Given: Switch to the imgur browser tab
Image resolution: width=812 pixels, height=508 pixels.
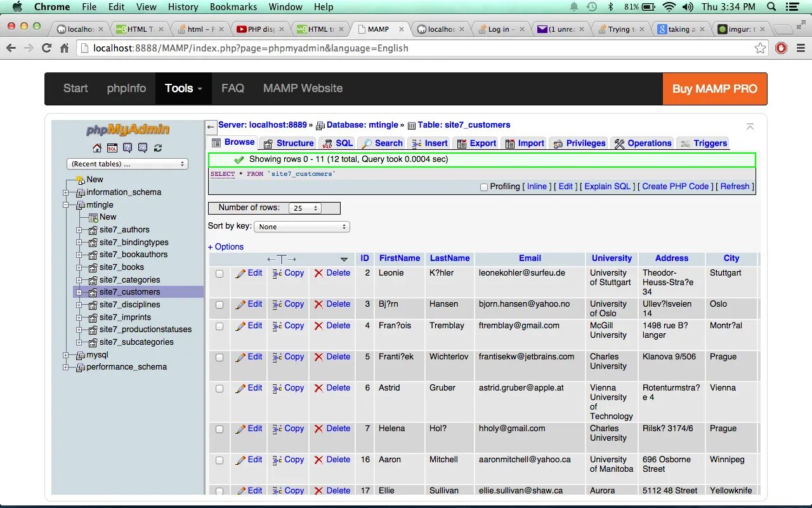Looking at the screenshot, I should click(x=742, y=29).
